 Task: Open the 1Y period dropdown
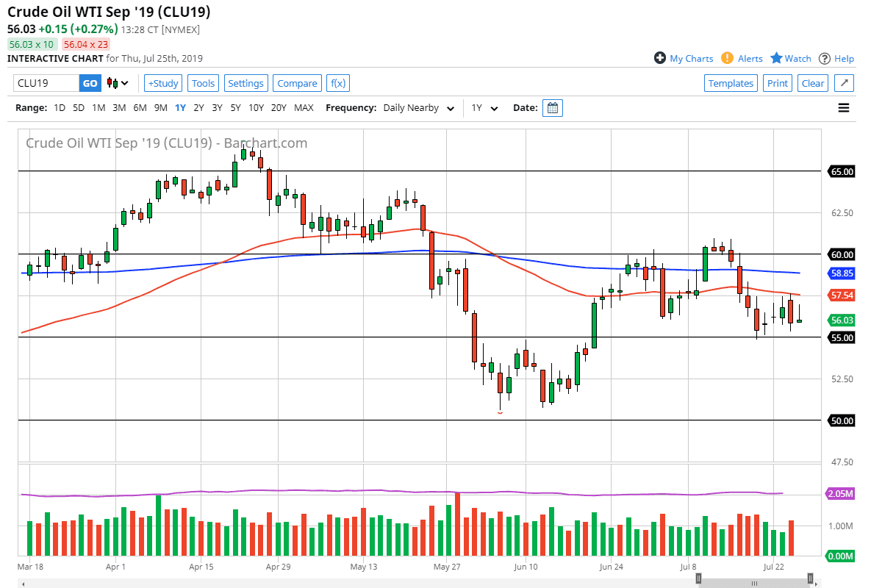coord(485,108)
